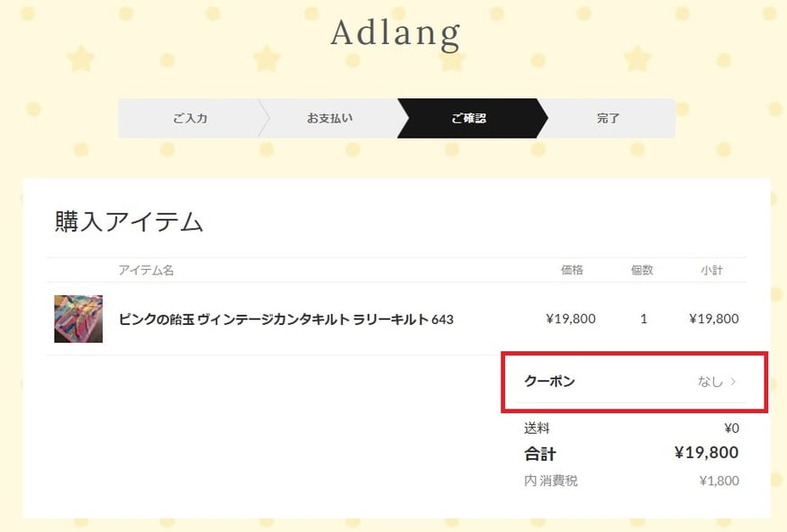Click the クーポン chevron arrow
The image size is (787, 532).
[x=733, y=382]
